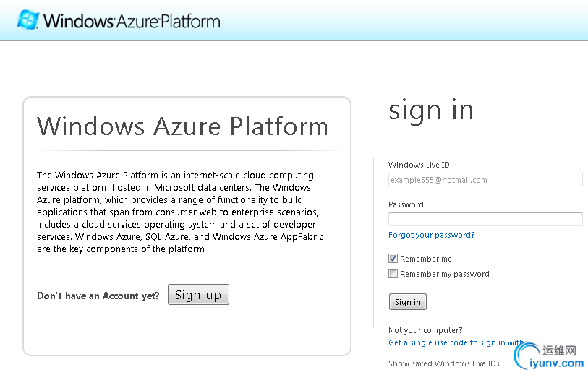
Task: Click the Sign up button
Action: [198, 295]
